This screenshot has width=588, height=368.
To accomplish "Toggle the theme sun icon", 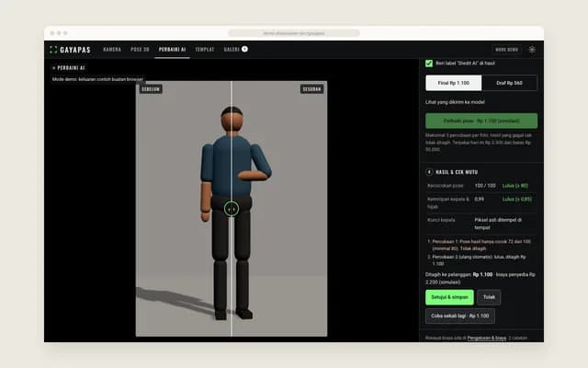I will (532, 50).
